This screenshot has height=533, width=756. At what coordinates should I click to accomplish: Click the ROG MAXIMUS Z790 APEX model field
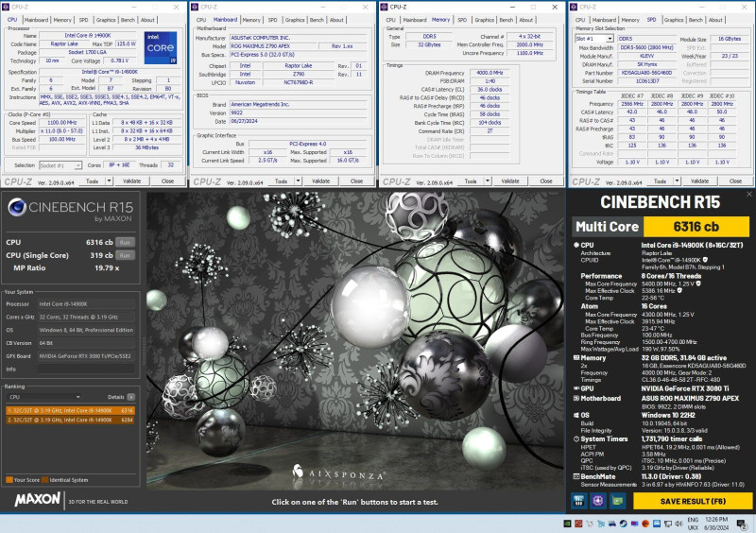click(x=274, y=46)
